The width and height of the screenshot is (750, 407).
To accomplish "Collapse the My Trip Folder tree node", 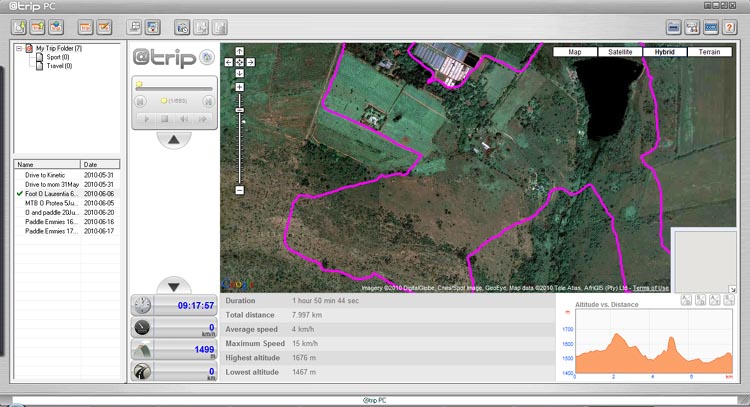I will tap(19, 48).
